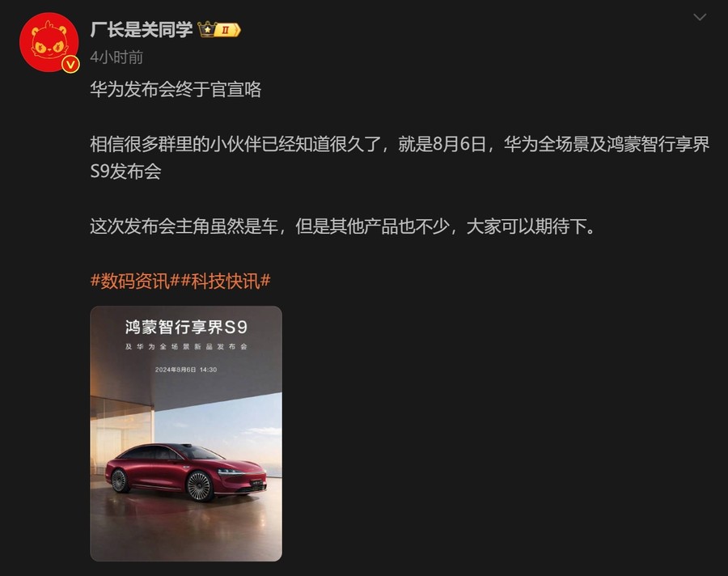Click the sentence starting 这次发布会主角
This screenshot has width=728, height=576.
click(x=342, y=227)
